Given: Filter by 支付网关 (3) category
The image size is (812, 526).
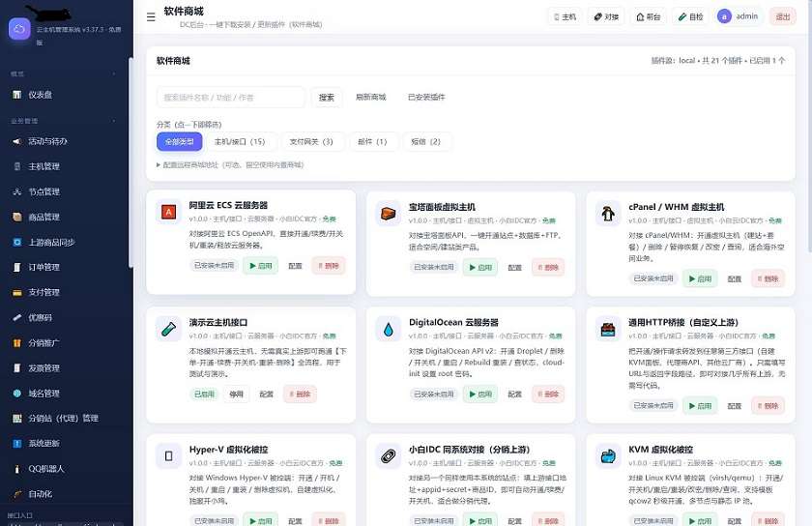Looking at the screenshot, I should point(311,141).
